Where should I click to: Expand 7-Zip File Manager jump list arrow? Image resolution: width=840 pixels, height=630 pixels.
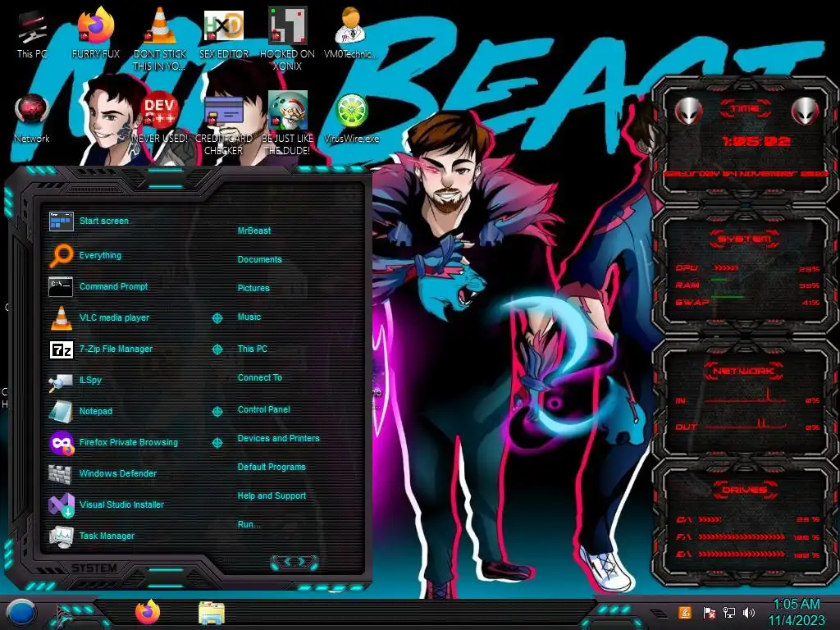click(217, 349)
